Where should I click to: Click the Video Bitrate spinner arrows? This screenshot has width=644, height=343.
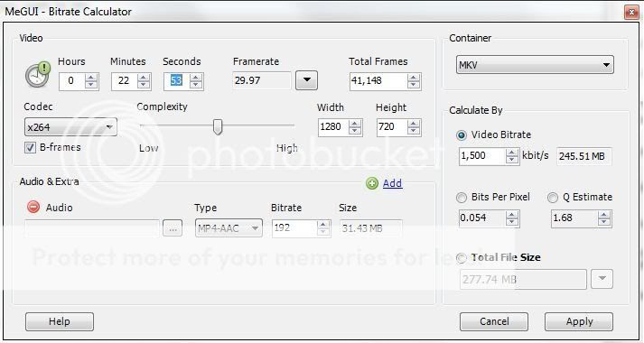(x=512, y=156)
